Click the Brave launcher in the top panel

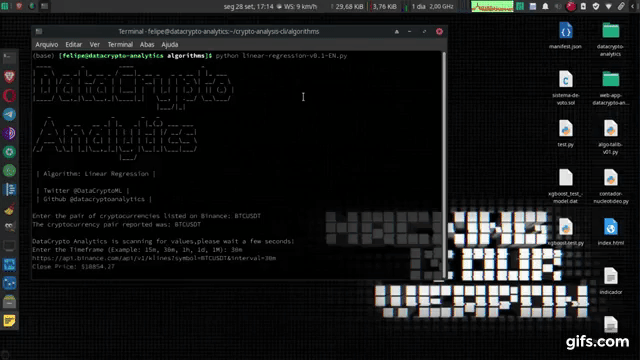(19, 6)
